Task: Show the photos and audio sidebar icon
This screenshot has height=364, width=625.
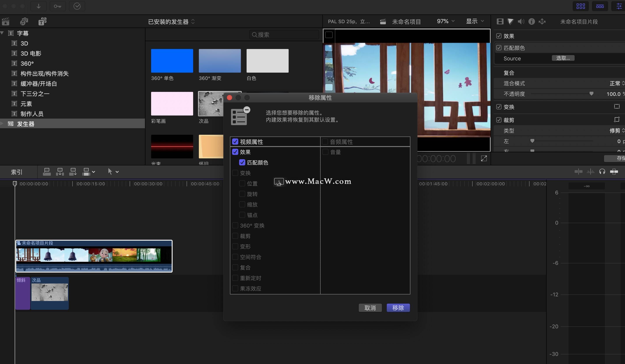Action: pos(24,22)
